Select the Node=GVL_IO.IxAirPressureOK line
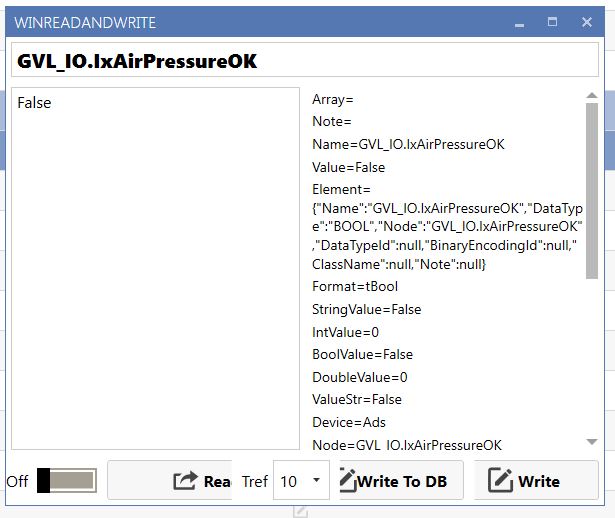The height and width of the screenshot is (518, 615). 407,445
